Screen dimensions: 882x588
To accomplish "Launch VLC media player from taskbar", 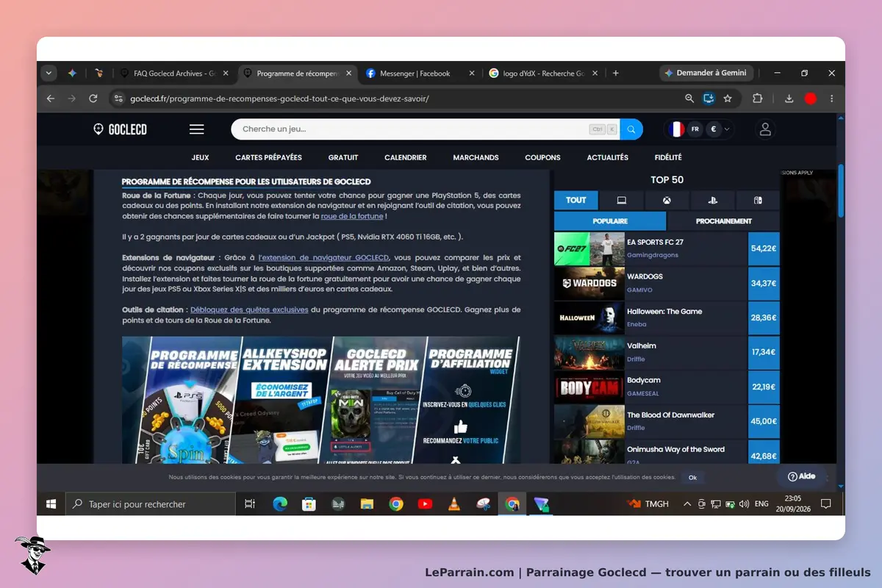I will (x=454, y=504).
